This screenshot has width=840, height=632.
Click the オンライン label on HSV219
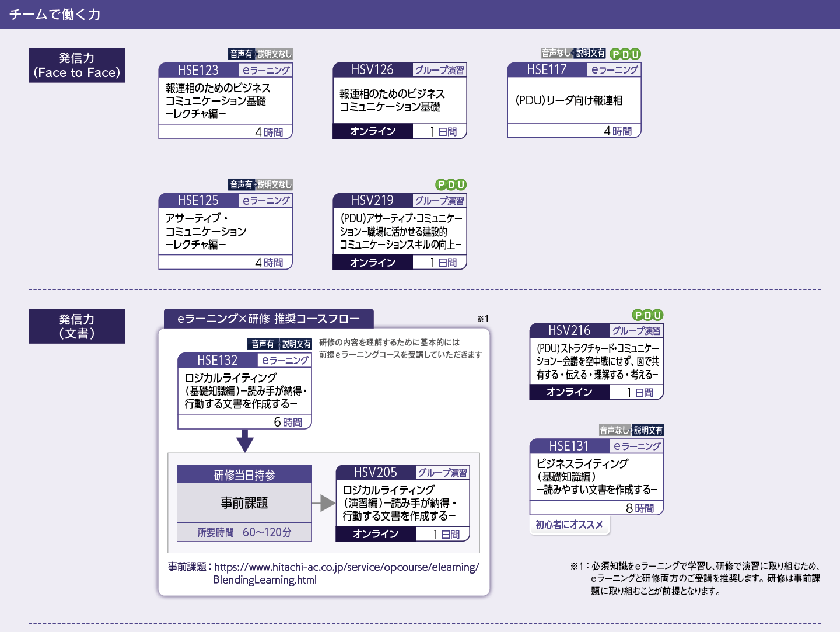tap(373, 263)
